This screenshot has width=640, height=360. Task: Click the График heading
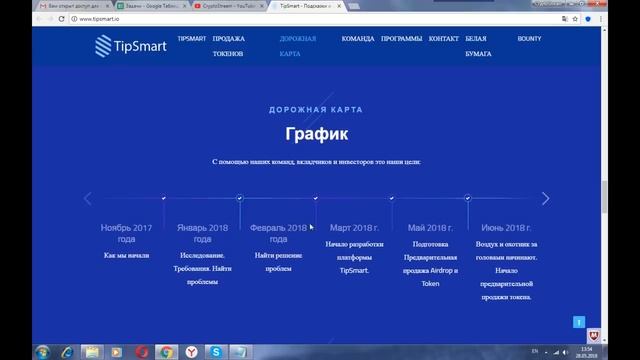(316, 134)
